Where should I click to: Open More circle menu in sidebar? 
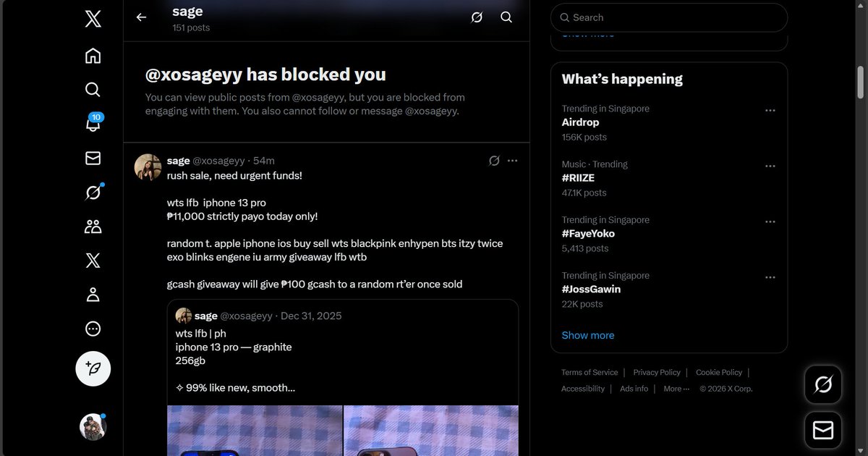coord(93,329)
